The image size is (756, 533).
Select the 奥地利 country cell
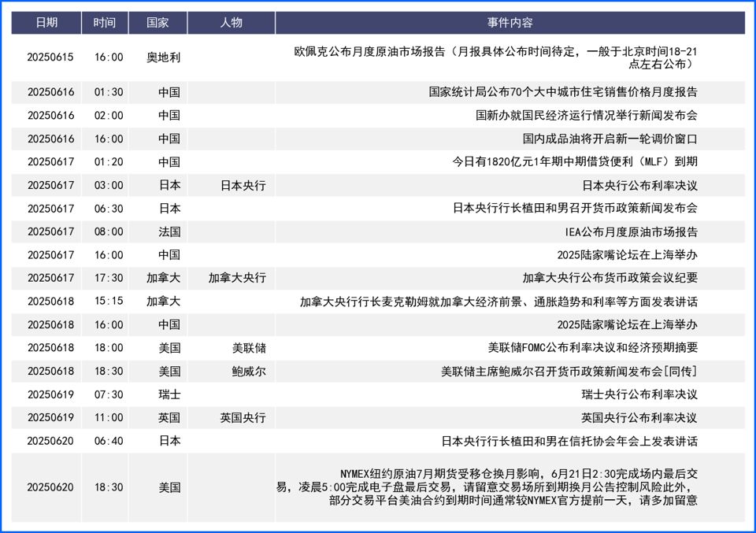point(164,57)
